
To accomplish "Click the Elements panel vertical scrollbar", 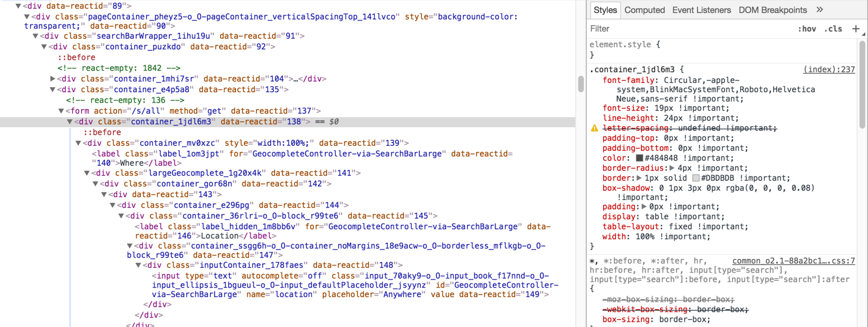I will pyautogui.click(x=581, y=84).
